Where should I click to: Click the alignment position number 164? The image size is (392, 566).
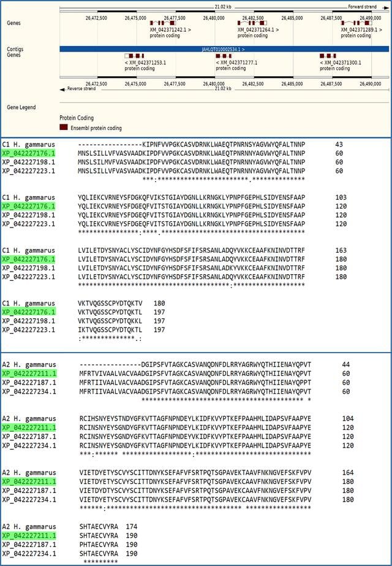pos(348,473)
